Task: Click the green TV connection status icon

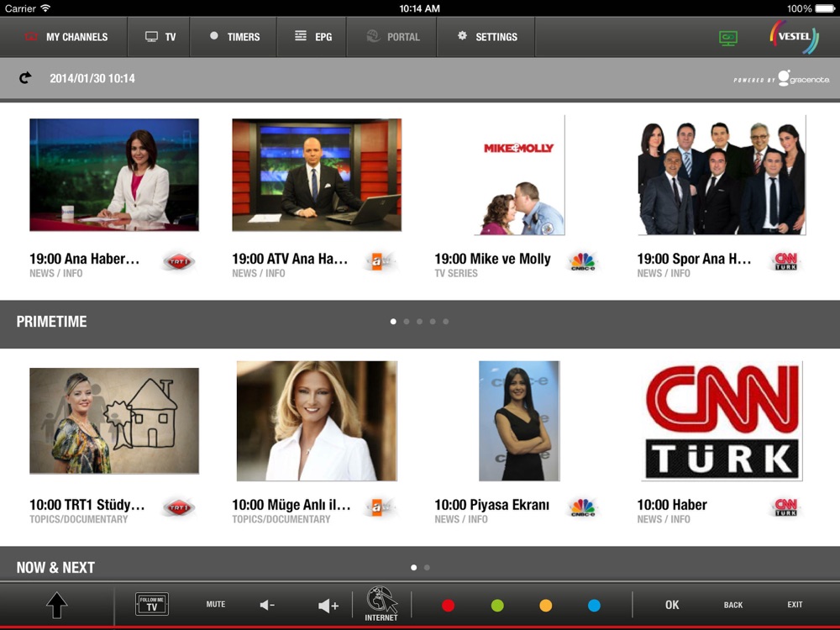Action: [x=728, y=38]
